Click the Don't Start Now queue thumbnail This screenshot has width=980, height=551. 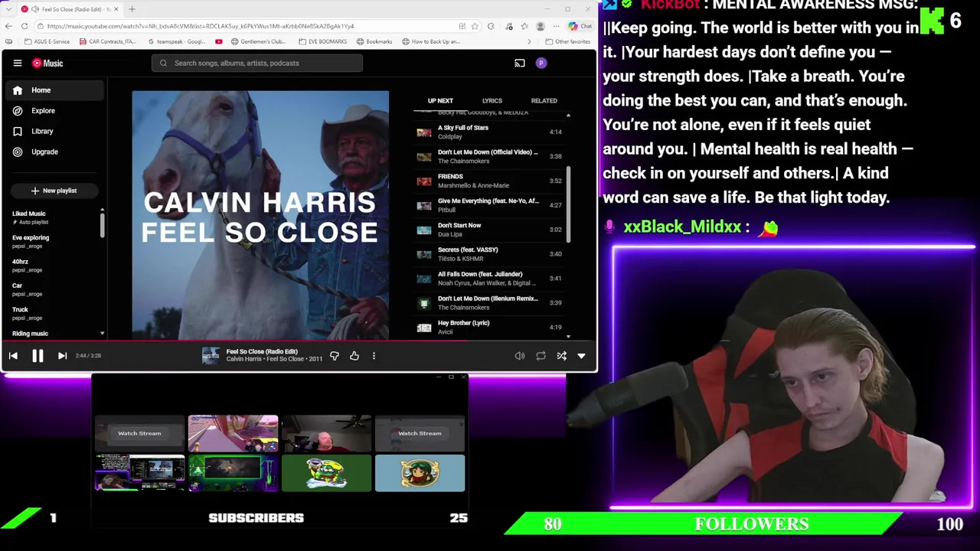pyautogui.click(x=423, y=230)
